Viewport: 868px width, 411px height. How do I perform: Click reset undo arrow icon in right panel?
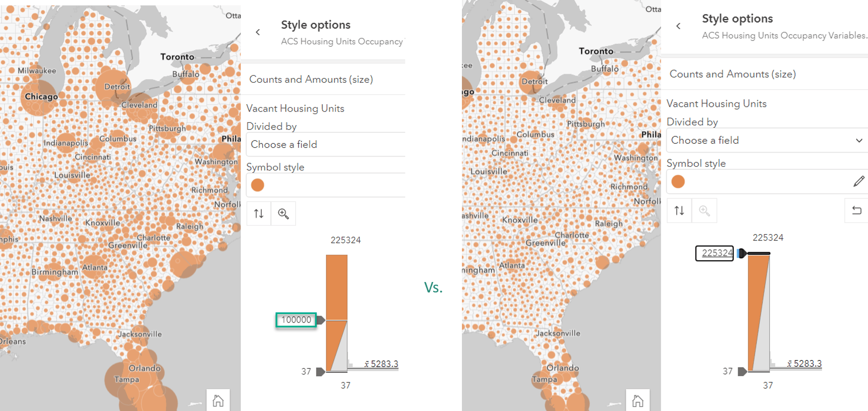click(857, 211)
